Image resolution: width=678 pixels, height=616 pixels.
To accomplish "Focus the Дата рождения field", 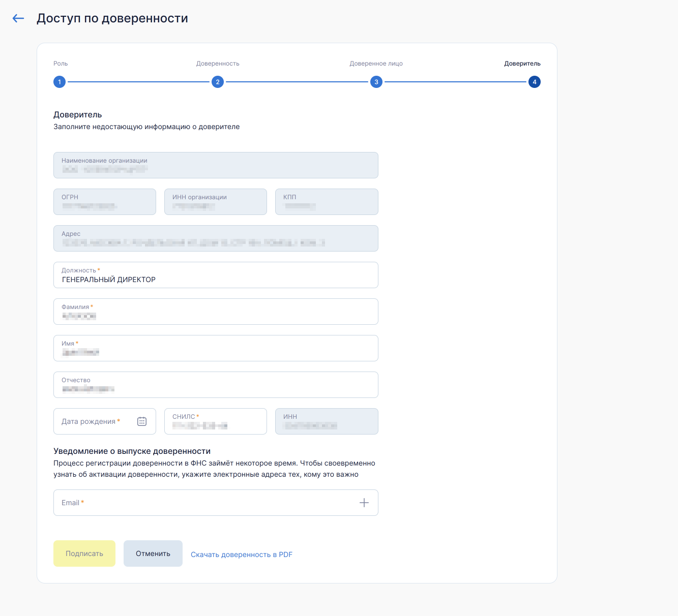I will tap(105, 421).
